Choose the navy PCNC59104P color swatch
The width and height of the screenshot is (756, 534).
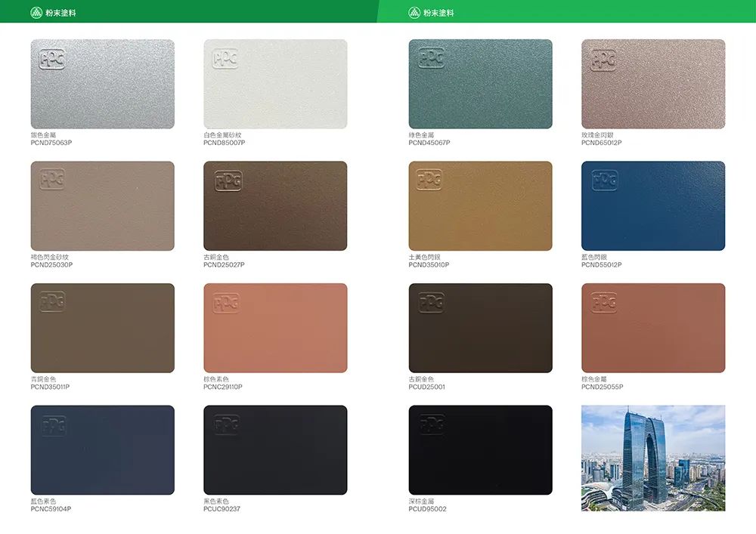pyautogui.click(x=102, y=450)
